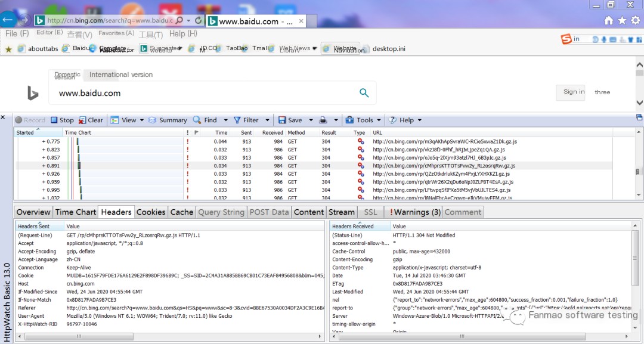Switch to International version of Bing
Screen dimensions: 644x344
pos(121,75)
